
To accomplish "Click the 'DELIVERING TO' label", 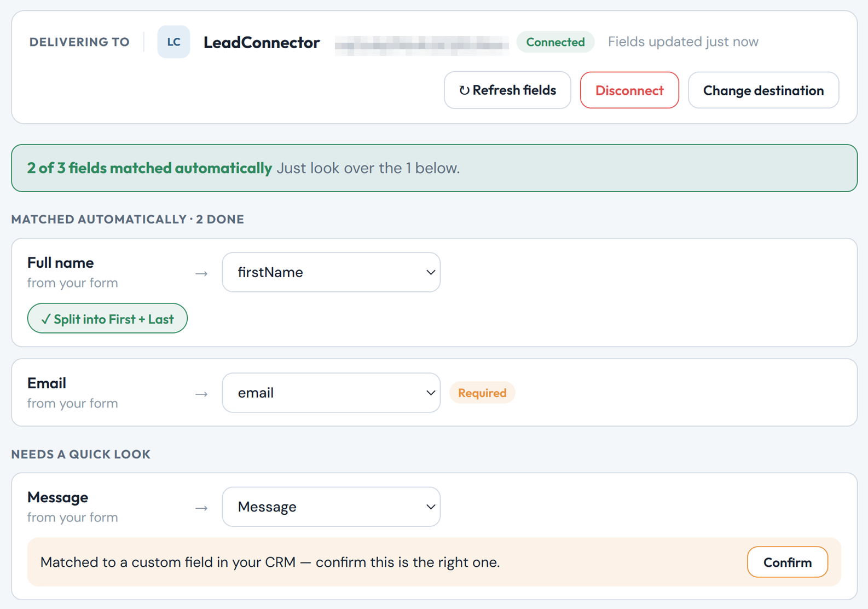I will pos(79,42).
